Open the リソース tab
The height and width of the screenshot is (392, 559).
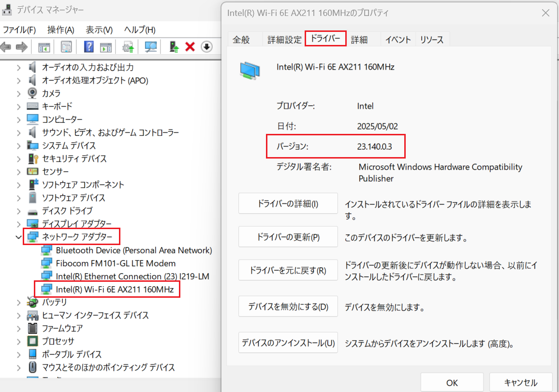click(x=432, y=40)
